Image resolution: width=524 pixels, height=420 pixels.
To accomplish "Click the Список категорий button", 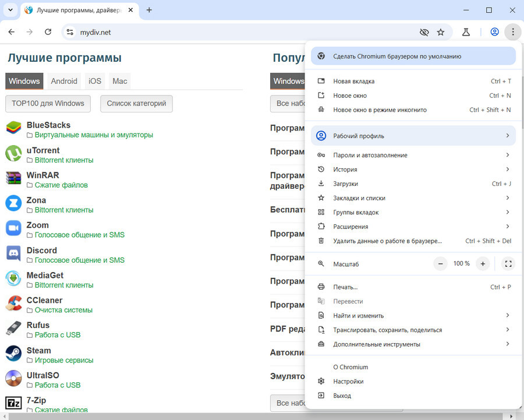I will [136, 104].
